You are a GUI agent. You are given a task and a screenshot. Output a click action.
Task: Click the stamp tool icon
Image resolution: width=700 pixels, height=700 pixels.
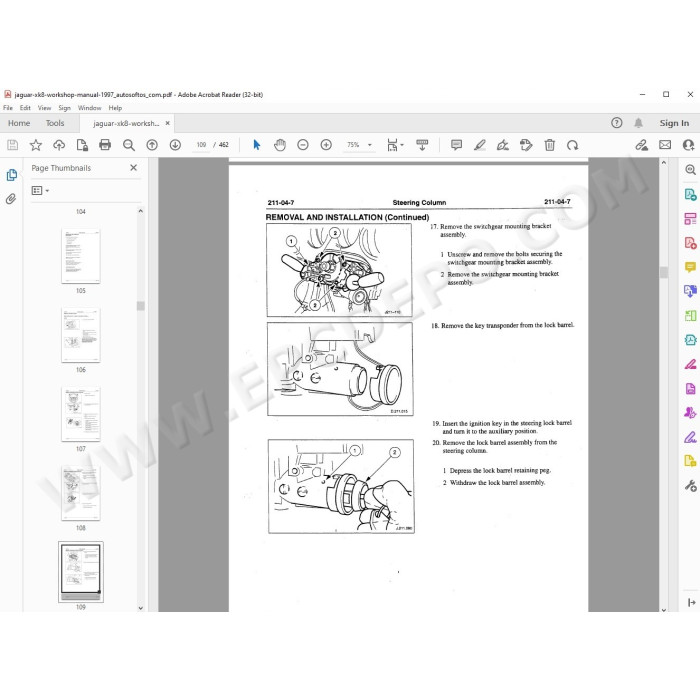click(x=526, y=145)
